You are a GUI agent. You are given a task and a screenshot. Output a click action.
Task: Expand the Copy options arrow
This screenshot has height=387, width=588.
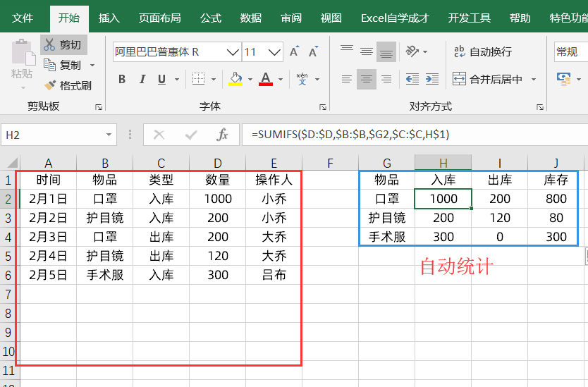(x=92, y=66)
